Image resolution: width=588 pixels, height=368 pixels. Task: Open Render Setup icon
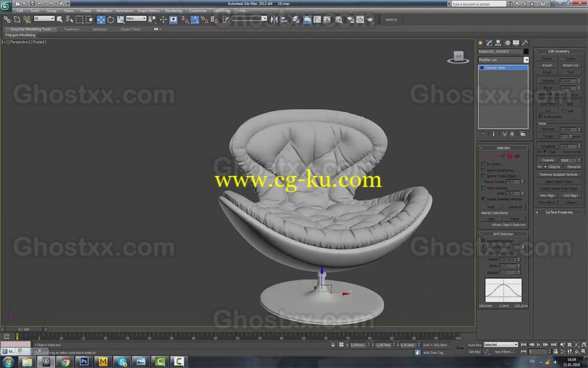coord(351,20)
